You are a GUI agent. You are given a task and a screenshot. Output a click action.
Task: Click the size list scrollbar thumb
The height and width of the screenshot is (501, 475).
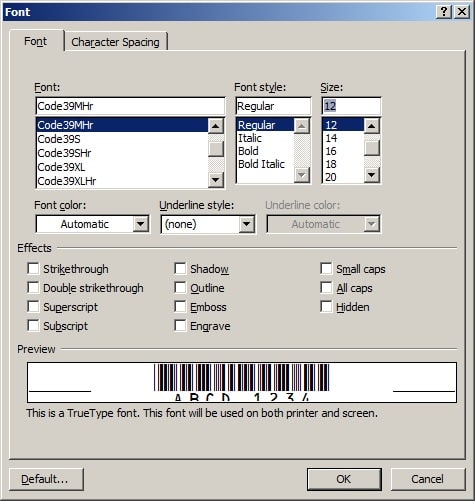[372, 148]
